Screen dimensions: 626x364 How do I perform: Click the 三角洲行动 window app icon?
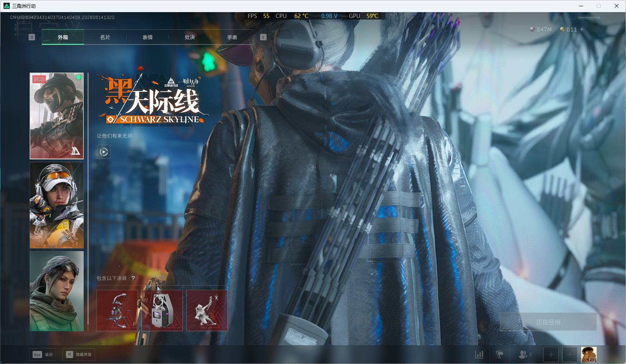[6, 6]
